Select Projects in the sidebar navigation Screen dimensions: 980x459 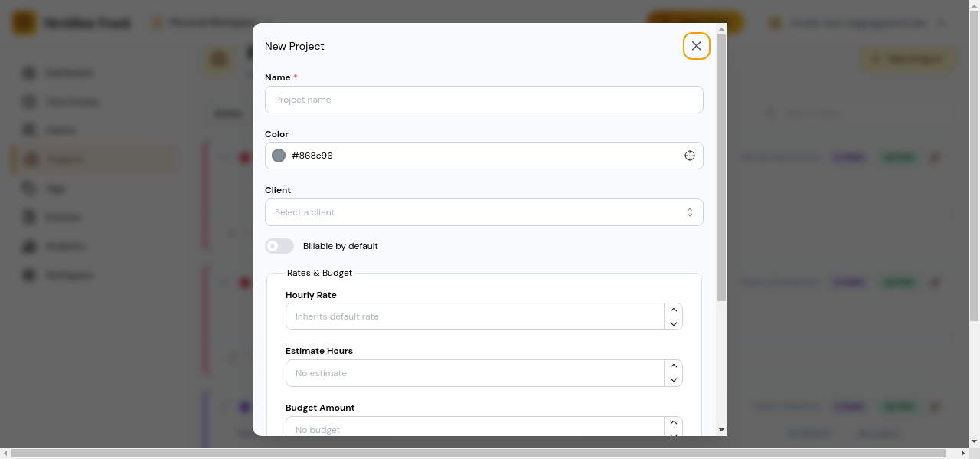click(28, 159)
